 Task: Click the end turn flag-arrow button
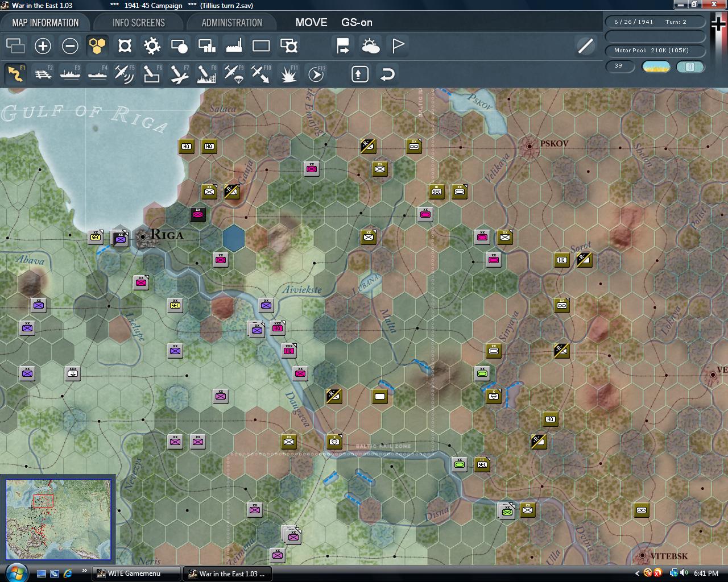(343, 46)
